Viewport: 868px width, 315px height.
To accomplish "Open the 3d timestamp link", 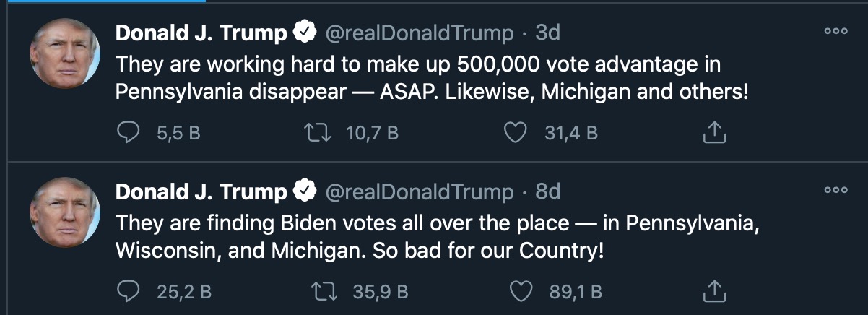I will pos(547,33).
